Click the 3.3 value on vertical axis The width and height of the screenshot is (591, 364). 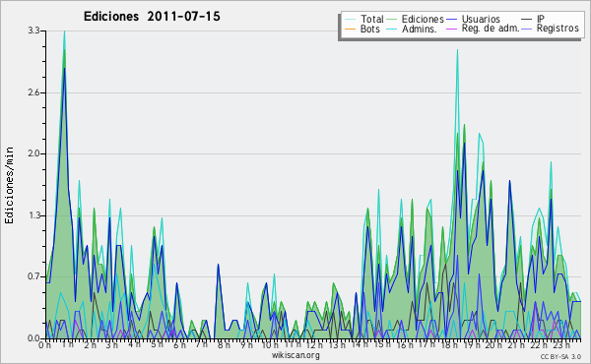(33, 30)
